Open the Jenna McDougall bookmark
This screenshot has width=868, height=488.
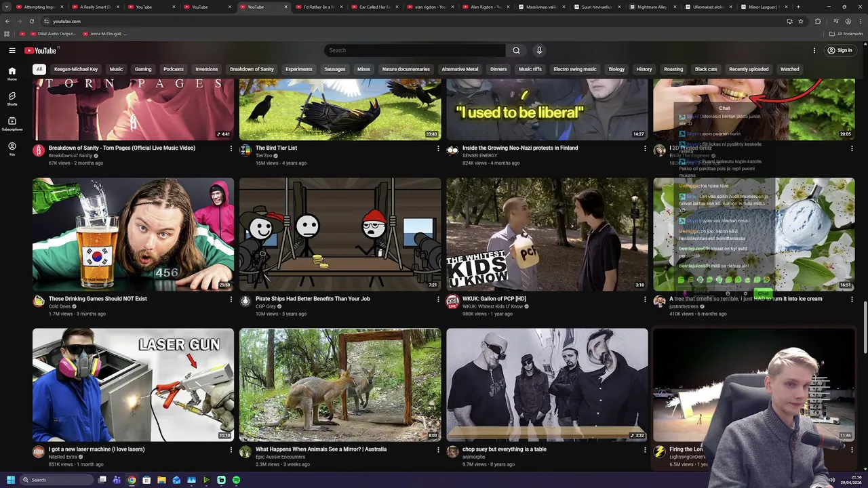(x=106, y=33)
